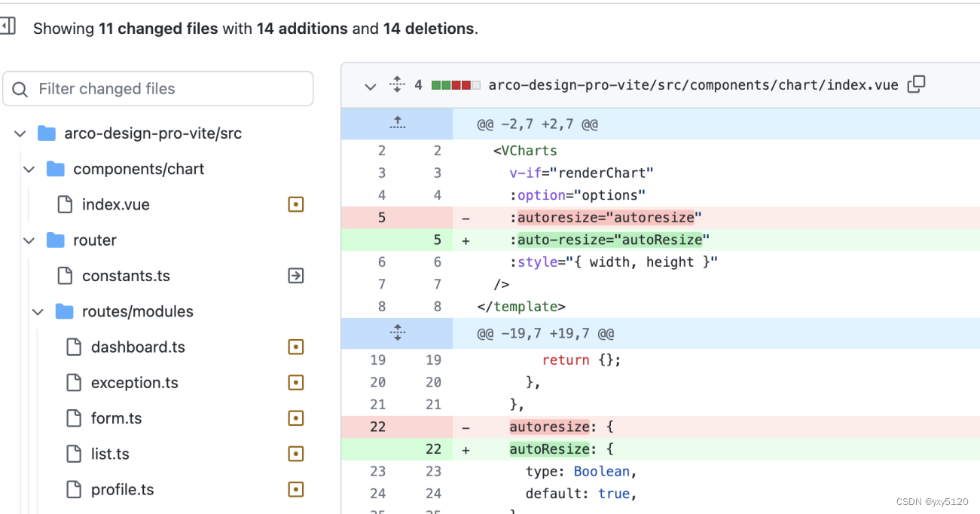Image resolution: width=980 pixels, height=514 pixels.
Task: Collapse the router folder
Action: click(29, 240)
